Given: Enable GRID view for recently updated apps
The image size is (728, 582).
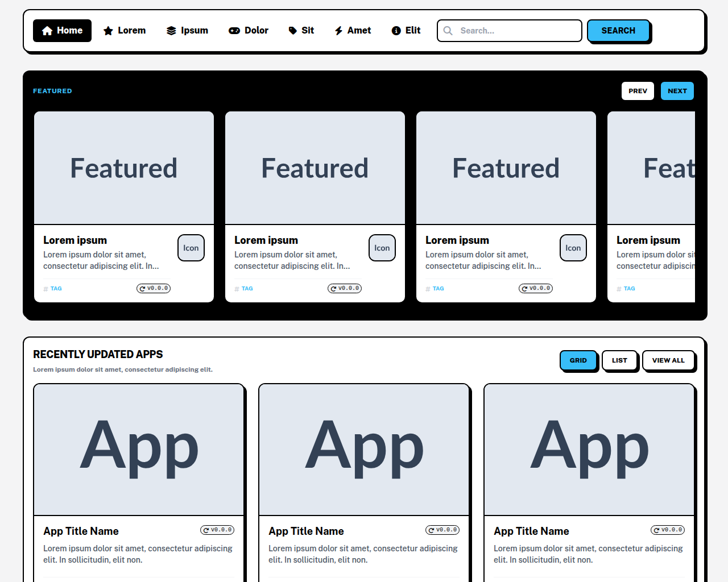Looking at the screenshot, I should coord(578,360).
